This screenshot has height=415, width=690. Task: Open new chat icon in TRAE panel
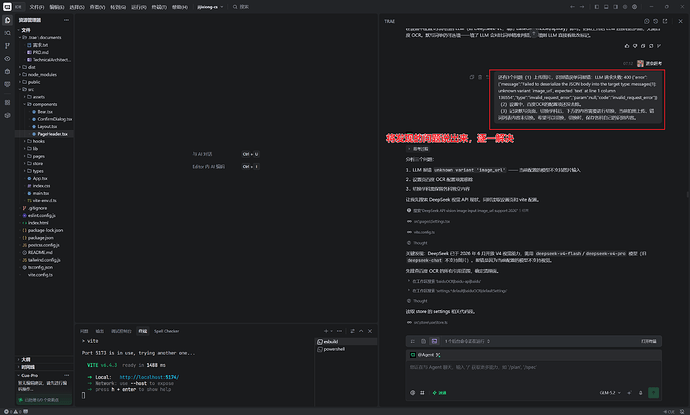tap(646, 21)
